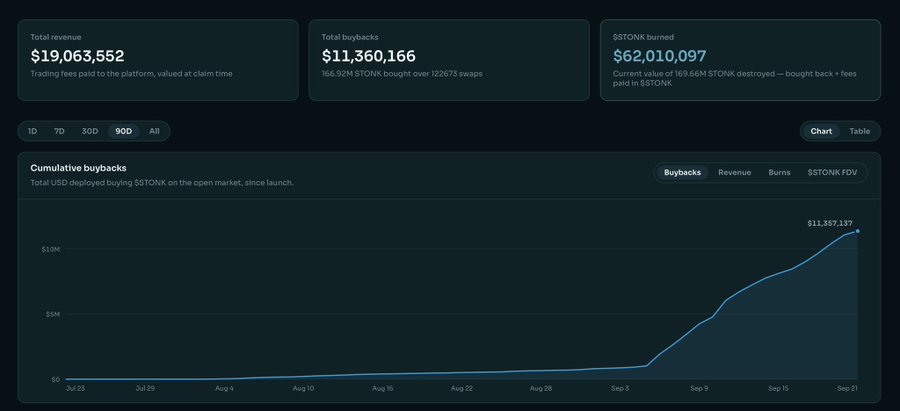The width and height of the screenshot is (900, 411).
Task: Click the Sep 15 x-axis label
Action: click(778, 389)
